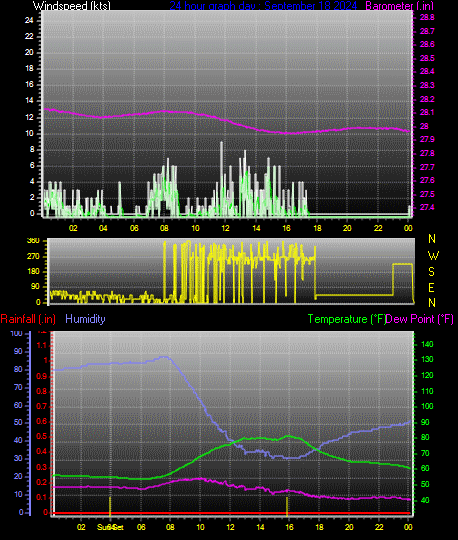
Task: Click the E compass label beside wind direction
Action: [x=431, y=288]
